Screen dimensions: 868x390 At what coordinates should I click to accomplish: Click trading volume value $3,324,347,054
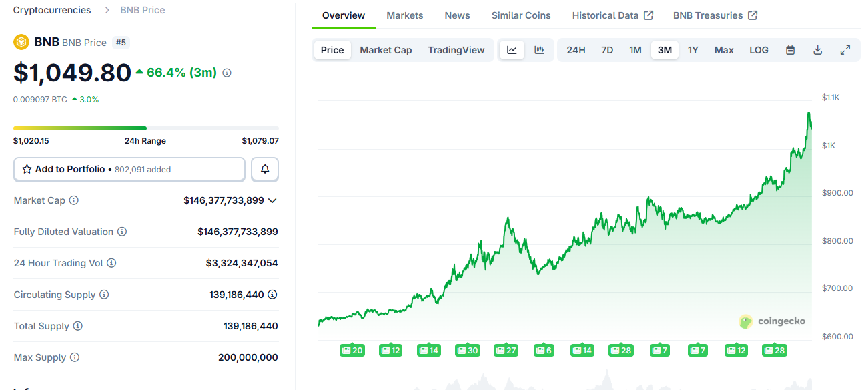click(242, 263)
